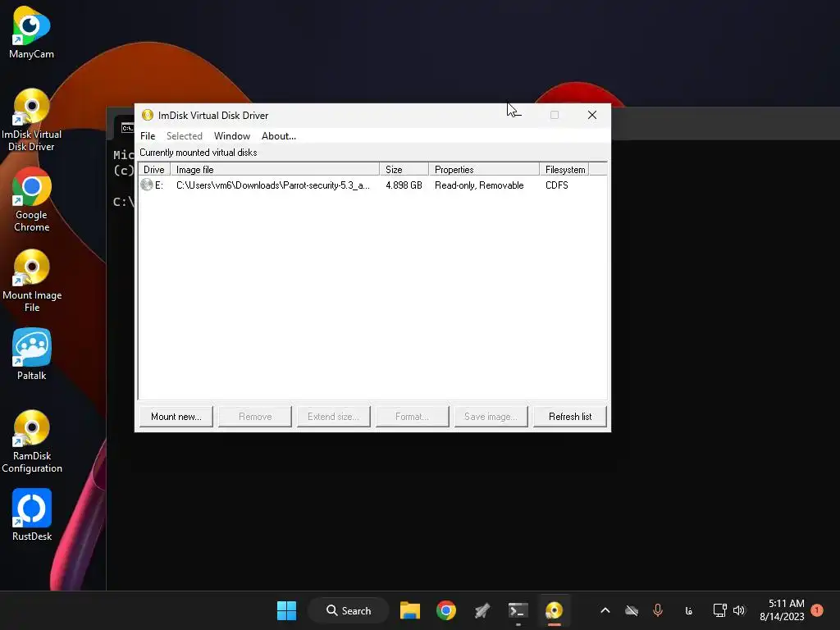Click the Remove button
This screenshot has height=630, width=840.
(x=255, y=416)
